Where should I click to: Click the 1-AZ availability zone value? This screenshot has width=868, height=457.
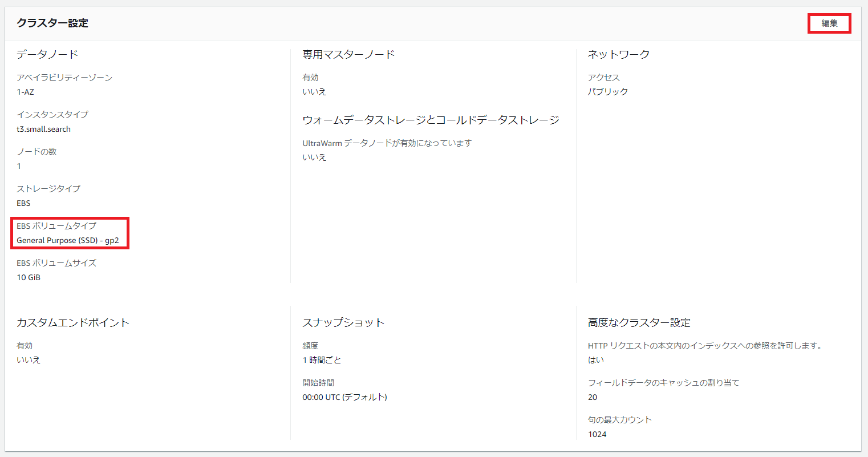[x=25, y=92]
